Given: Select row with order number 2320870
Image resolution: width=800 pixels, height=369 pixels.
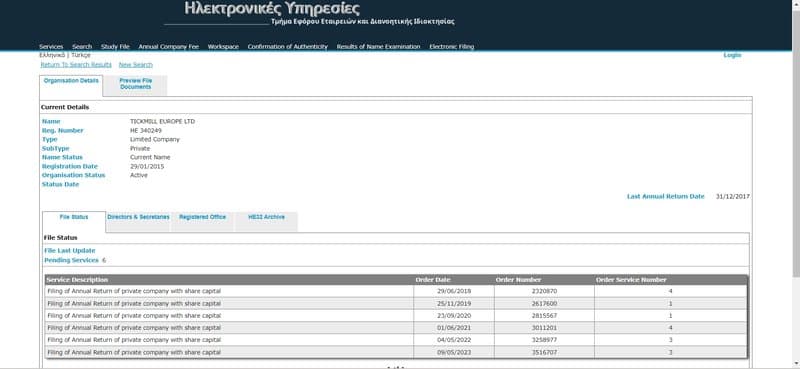Looking at the screenshot, I should click(396, 291).
